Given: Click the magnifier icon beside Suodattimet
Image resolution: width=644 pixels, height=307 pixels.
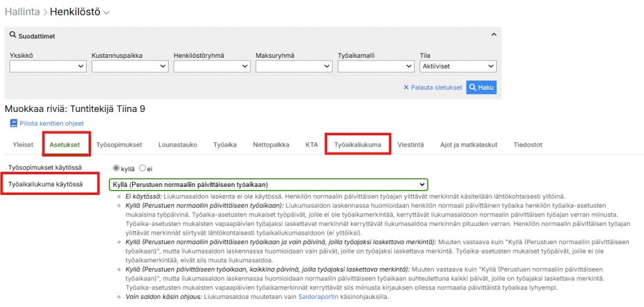Looking at the screenshot, I should click(13, 36).
